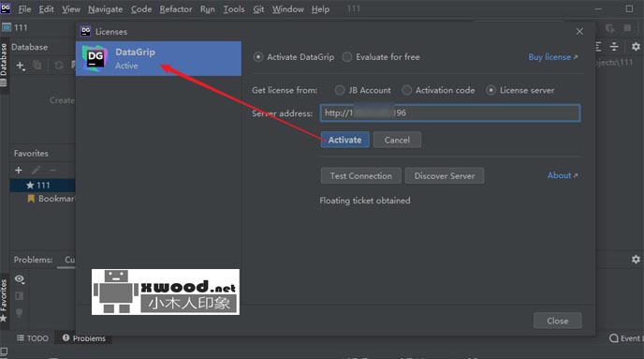The height and width of the screenshot is (359, 644).
Task: Open the About link
Action: pos(563,175)
